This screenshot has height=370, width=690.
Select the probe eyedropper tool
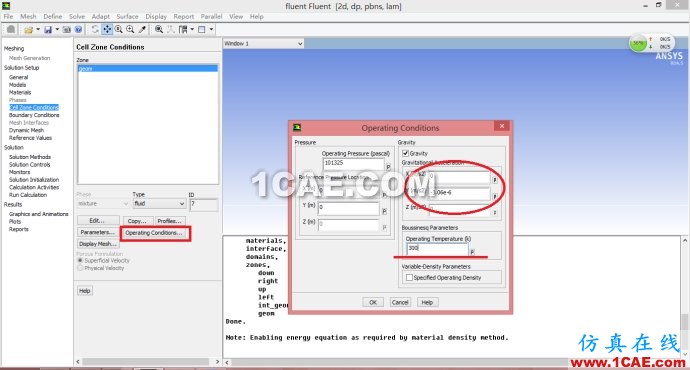pyautogui.click(x=142, y=29)
